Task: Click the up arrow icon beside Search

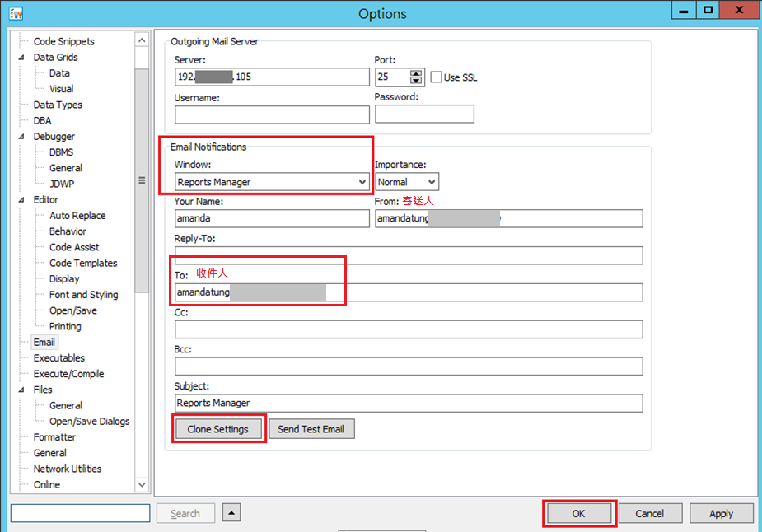Action: [x=231, y=512]
